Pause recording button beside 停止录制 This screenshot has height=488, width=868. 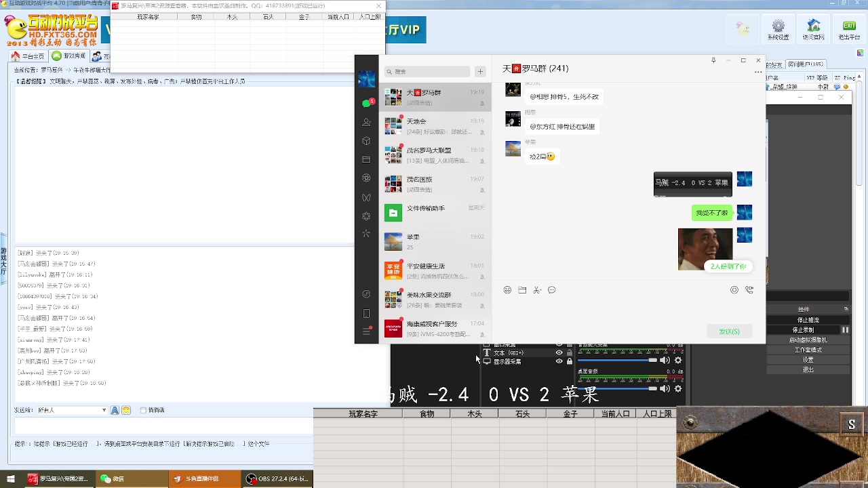[x=845, y=330]
